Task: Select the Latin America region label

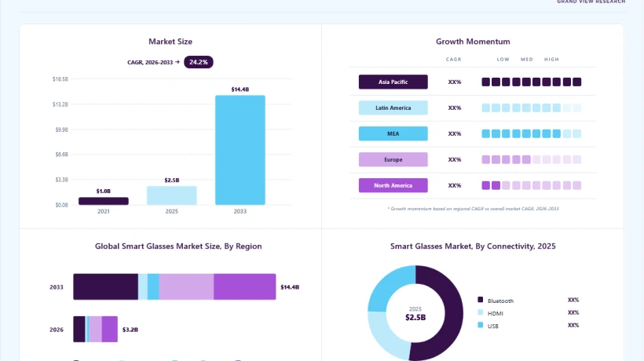Action: tap(393, 108)
